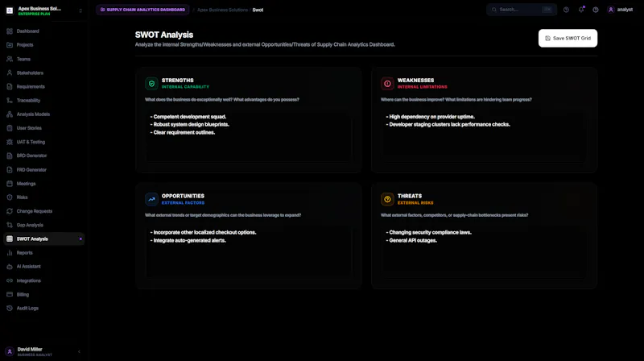Click the Change Requests refresh icon
Screen dimensions: 644x361
[x=10, y=211]
